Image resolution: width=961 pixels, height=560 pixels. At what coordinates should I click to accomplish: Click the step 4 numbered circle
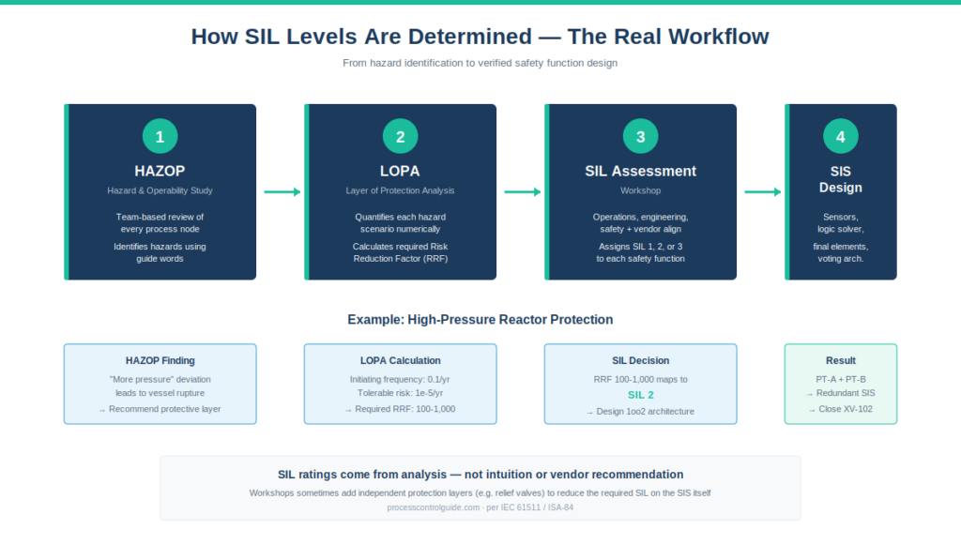(840, 136)
